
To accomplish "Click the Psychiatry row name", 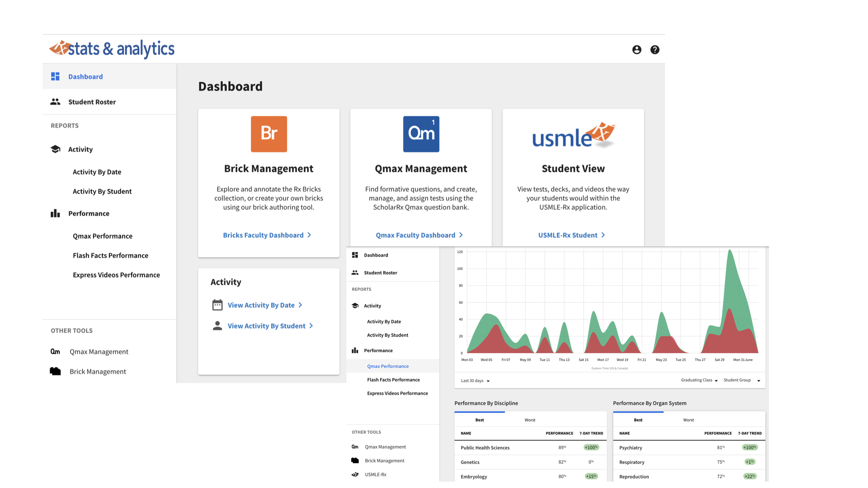I will coord(631,448).
